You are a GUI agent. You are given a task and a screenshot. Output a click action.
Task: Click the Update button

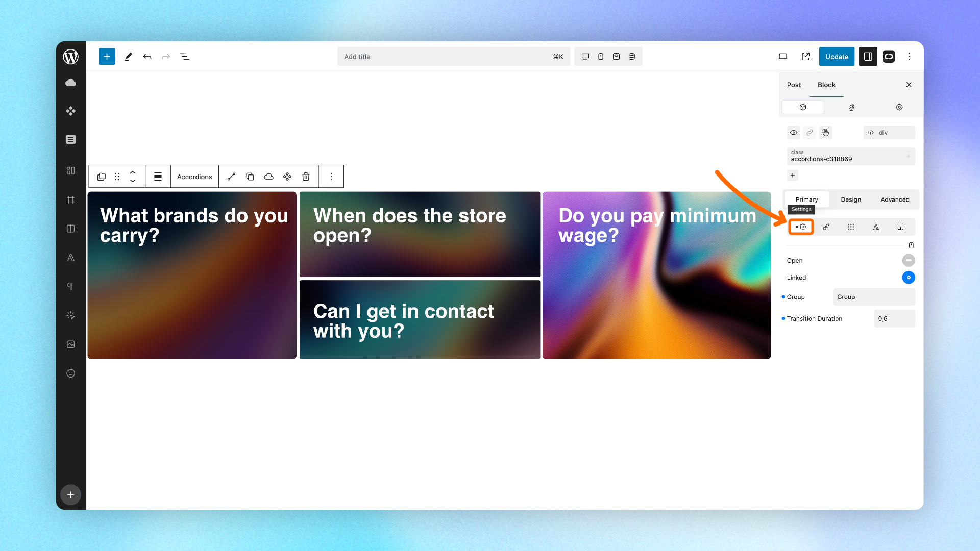point(837,57)
